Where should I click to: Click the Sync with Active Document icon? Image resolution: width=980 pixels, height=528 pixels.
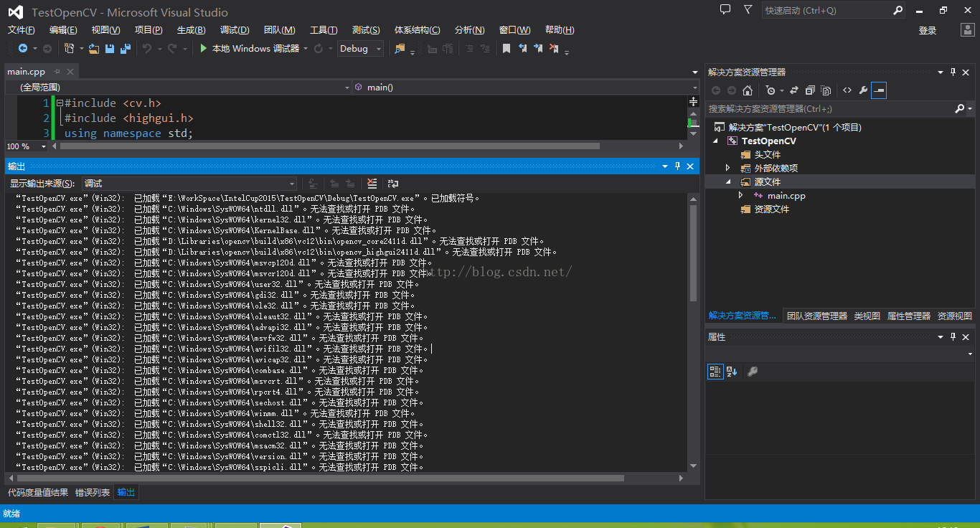click(794, 90)
